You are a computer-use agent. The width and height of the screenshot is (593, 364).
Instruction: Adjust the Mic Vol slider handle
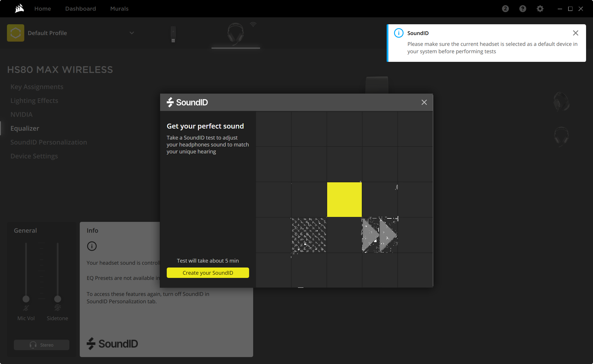(x=26, y=299)
